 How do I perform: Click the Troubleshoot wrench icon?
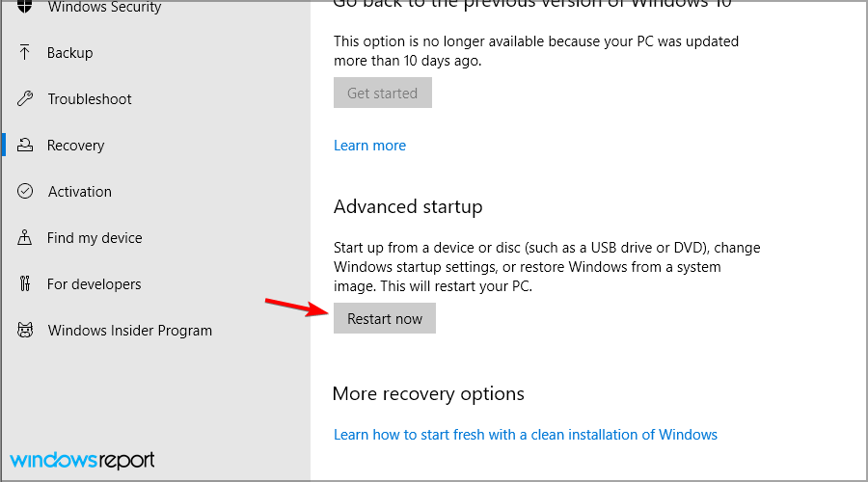(x=26, y=99)
